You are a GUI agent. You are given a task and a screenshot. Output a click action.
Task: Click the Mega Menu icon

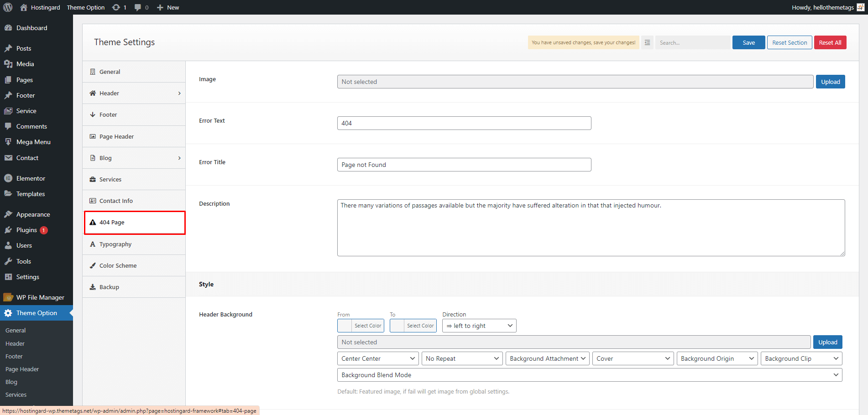tap(8, 142)
